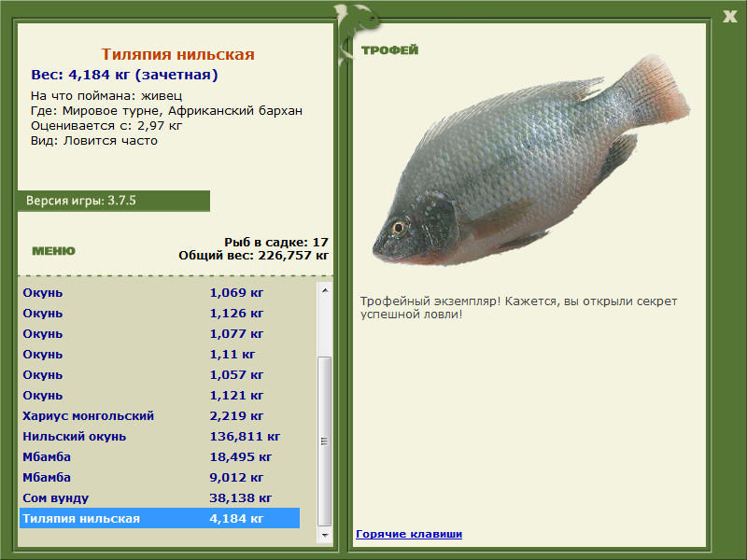Select Хариус монгольский fish entry
This screenshot has height=560, width=747.
pyautogui.click(x=160, y=415)
